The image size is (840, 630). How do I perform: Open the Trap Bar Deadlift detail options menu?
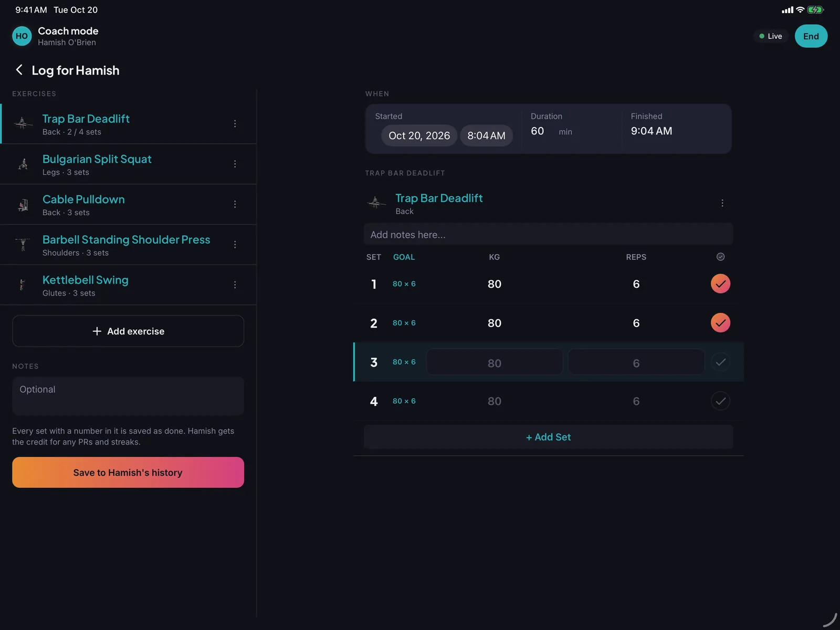pyautogui.click(x=722, y=203)
